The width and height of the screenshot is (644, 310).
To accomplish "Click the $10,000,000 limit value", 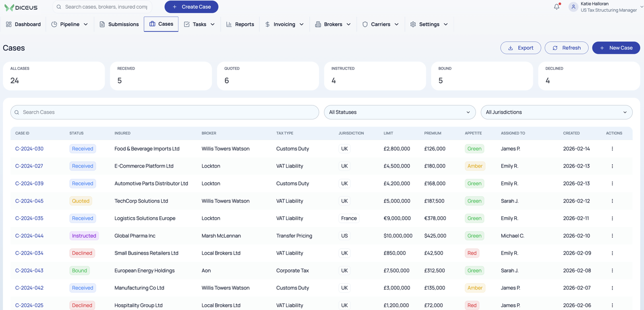I will [x=398, y=236].
